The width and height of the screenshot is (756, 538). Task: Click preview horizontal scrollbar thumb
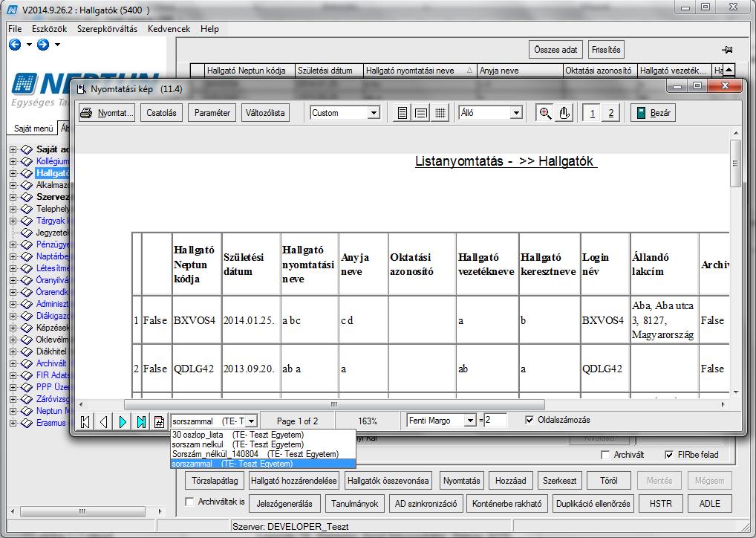click(x=334, y=404)
